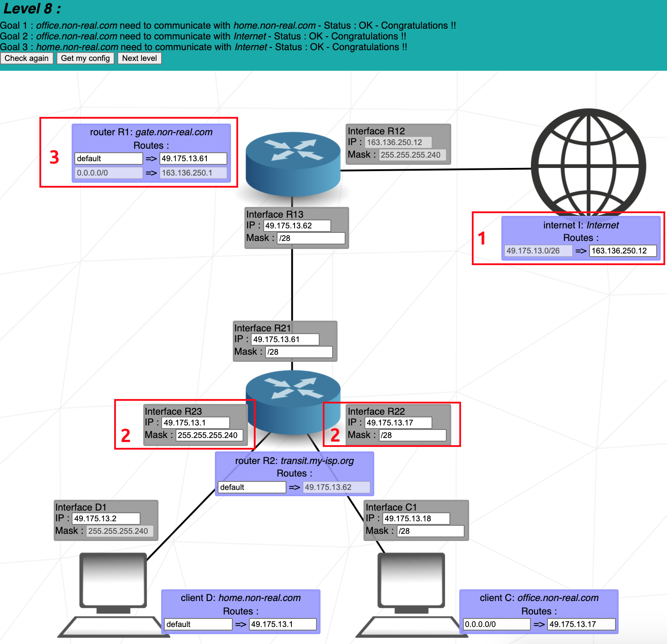This screenshot has height=644, width=667.
Task: Click R1 locked gateway 163.136.250.1
Action: pyautogui.click(x=193, y=173)
